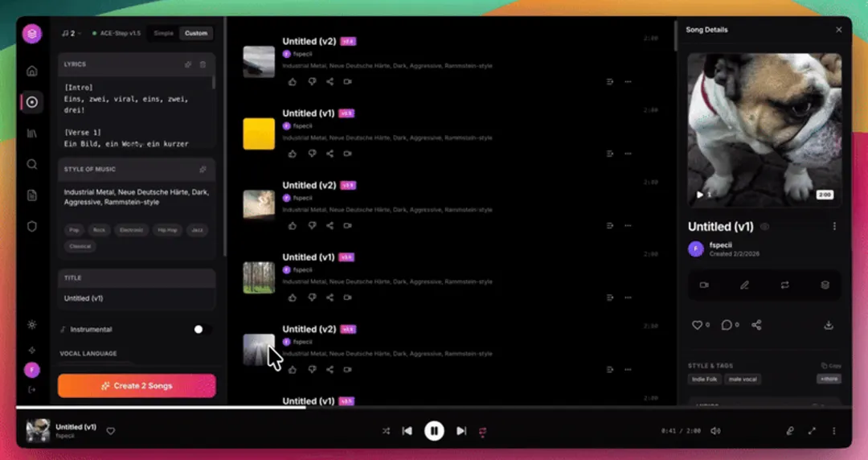Click the microphone lyrics icon in player bar
This screenshot has height=460, width=868.
[x=791, y=430]
